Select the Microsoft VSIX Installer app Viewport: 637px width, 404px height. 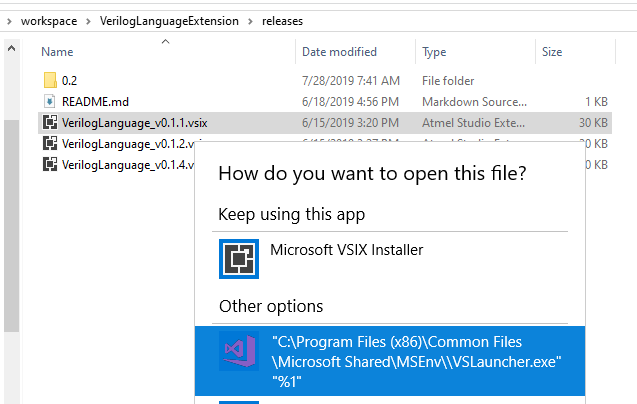point(390,259)
